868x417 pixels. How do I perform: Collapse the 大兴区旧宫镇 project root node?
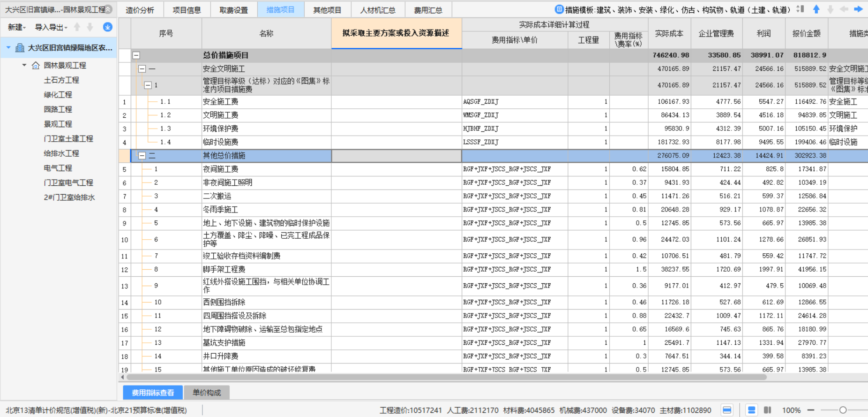pyautogui.click(x=8, y=48)
